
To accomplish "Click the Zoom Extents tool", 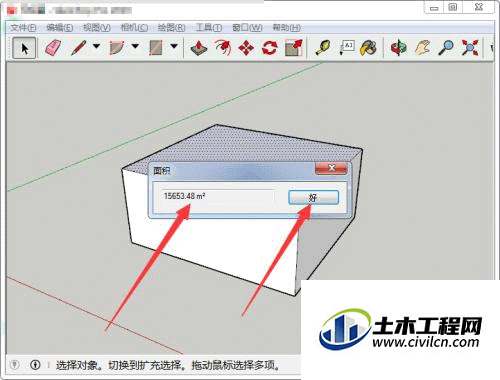I will 470,48.
